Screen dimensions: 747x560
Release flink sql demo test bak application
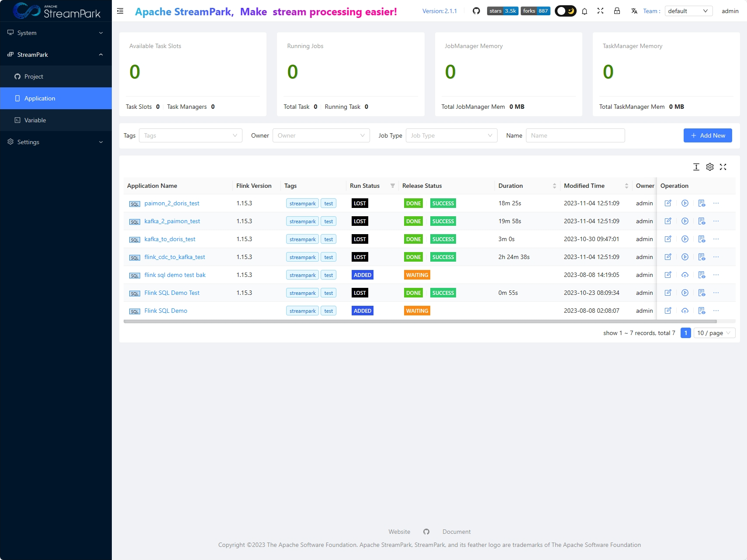pyautogui.click(x=685, y=275)
